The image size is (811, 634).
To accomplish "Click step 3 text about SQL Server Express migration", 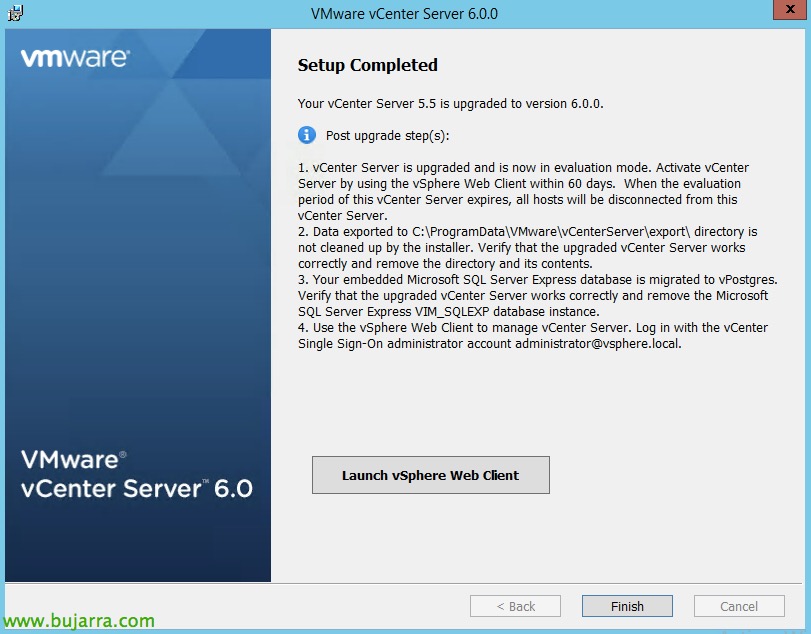I will tap(538, 295).
